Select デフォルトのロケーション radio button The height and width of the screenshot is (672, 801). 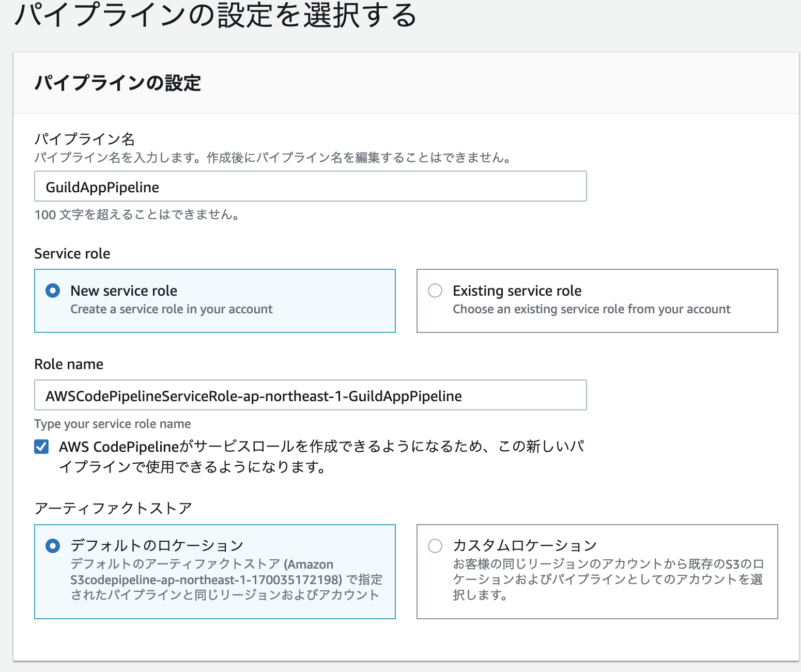pos(53,546)
